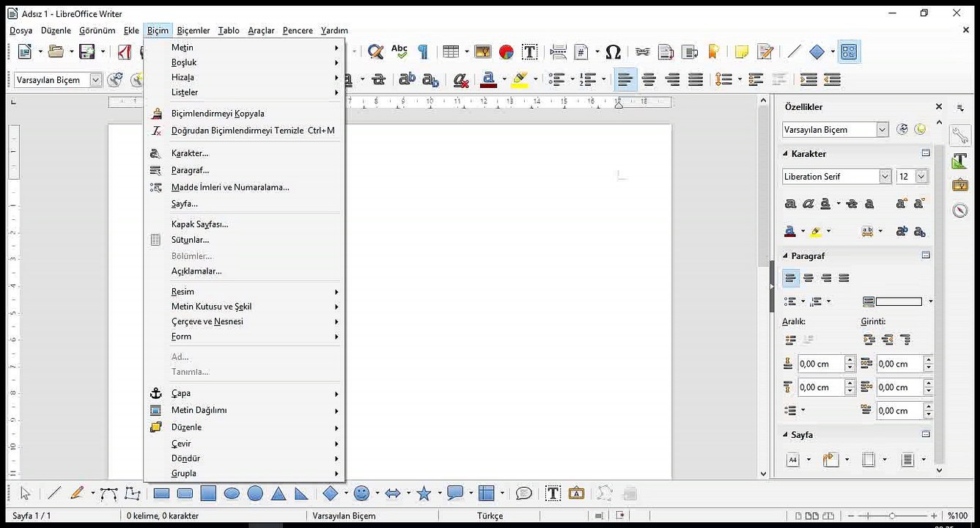Viewport: 980px width, 528px height.
Task: Select the rectangle shape in drawing toolbar
Action: [161, 494]
